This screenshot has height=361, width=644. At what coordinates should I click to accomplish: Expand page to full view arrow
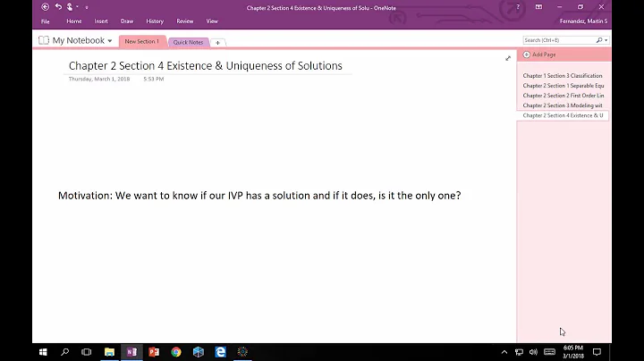pos(508,58)
